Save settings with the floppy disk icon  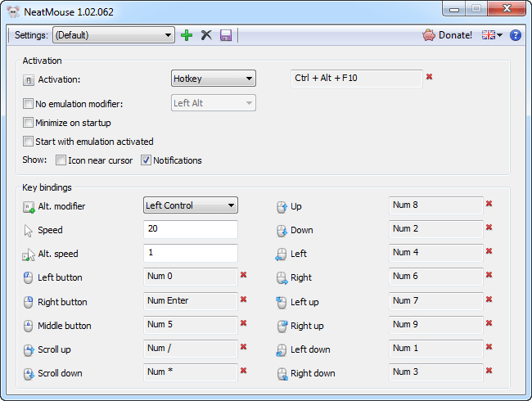pyautogui.click(x=226, y=35)
